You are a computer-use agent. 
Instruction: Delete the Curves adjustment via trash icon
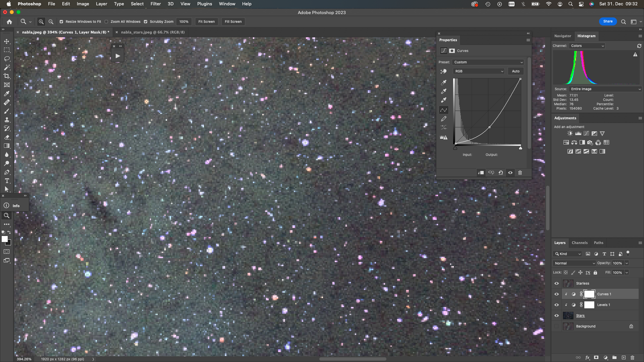coord(520,173)
